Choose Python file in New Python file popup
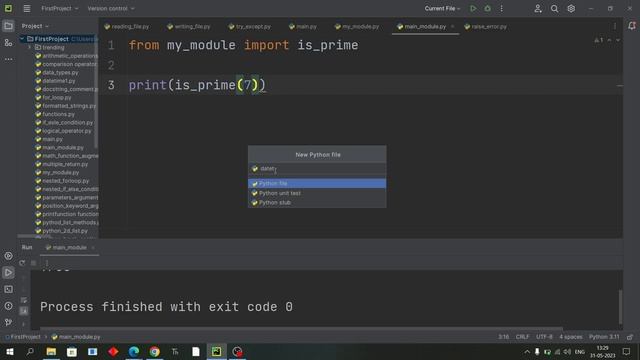 click(317, 183)
